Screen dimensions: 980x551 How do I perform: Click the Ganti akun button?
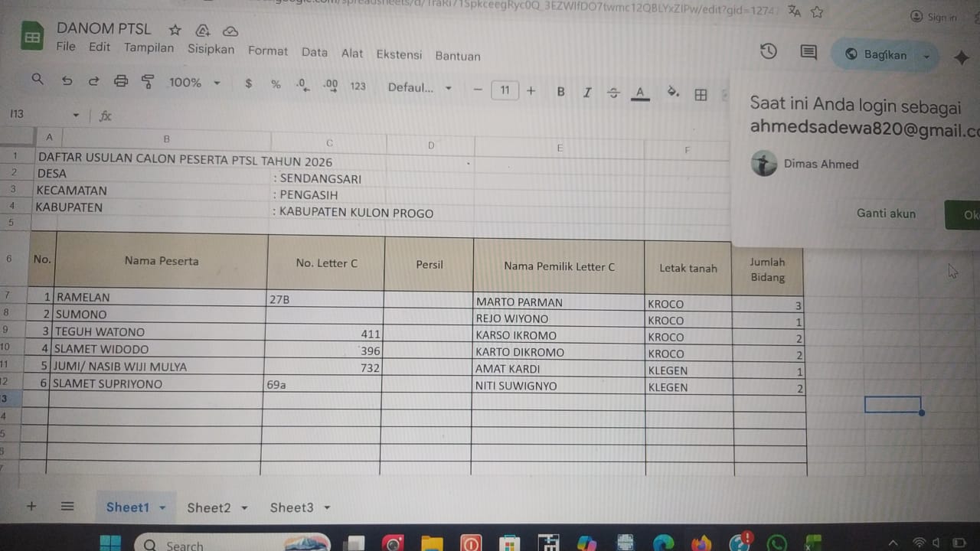coord(886,214)
